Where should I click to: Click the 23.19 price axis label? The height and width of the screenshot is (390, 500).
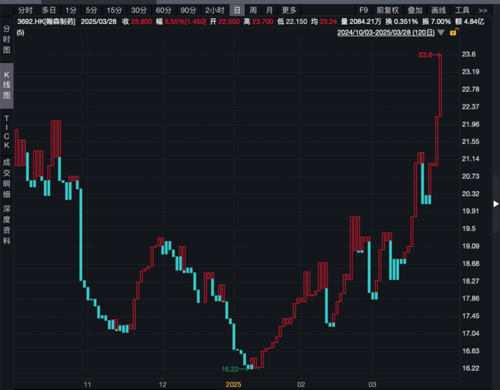470,72
